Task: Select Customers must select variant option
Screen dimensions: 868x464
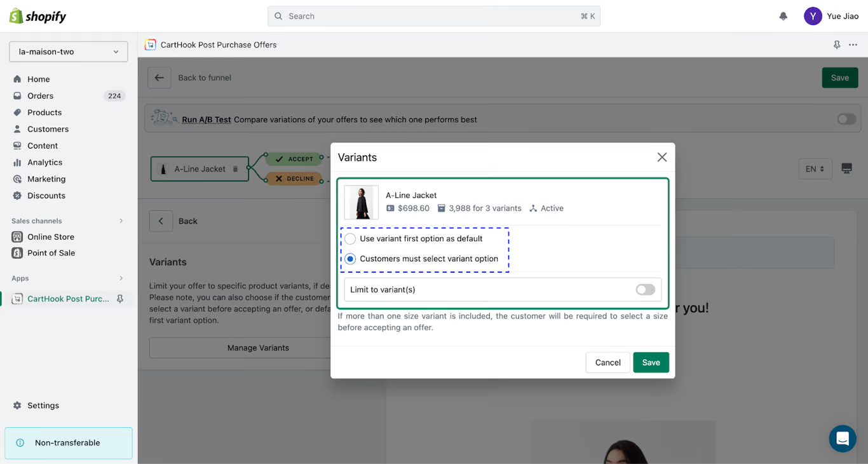Action: click(x=350, y=259)
